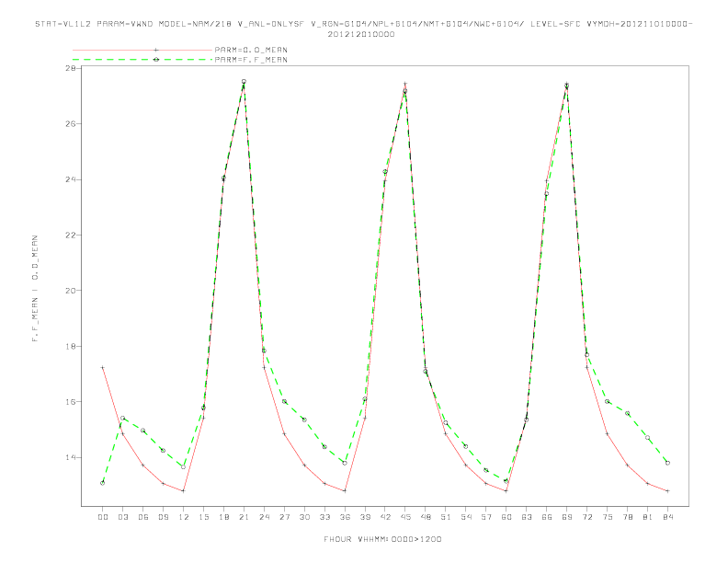This screenshot has height=563, width=728.
Task: Click x-axis tick label 45
Action: [405, 517]
